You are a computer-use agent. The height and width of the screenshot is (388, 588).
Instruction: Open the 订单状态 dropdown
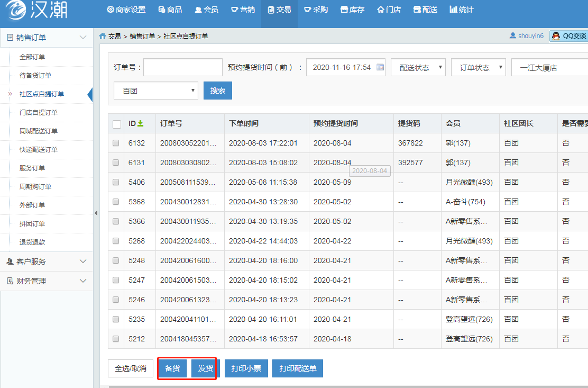point(478,68)
